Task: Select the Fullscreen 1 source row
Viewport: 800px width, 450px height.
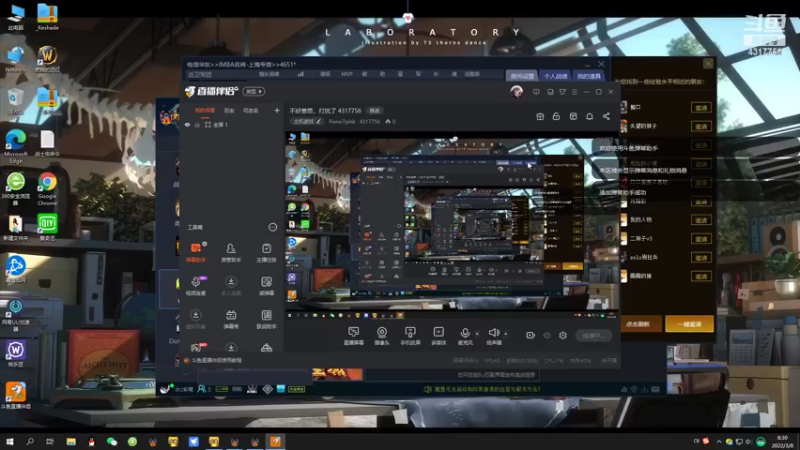Action: click(232, 124)
